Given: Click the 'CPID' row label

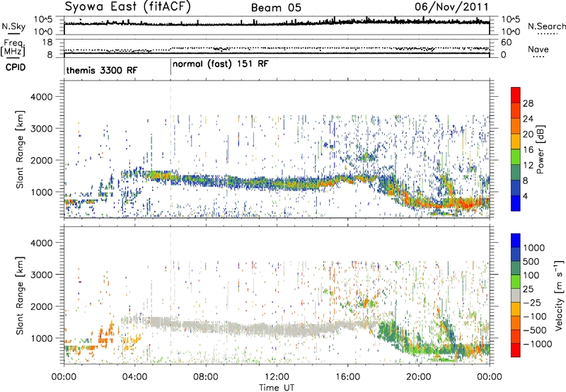Looking at the screenshot, I should pyautogui.click(x=16, y=67).
